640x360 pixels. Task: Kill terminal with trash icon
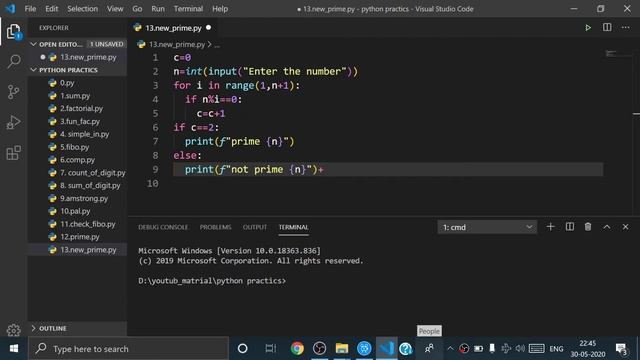(x=588, y=227)
